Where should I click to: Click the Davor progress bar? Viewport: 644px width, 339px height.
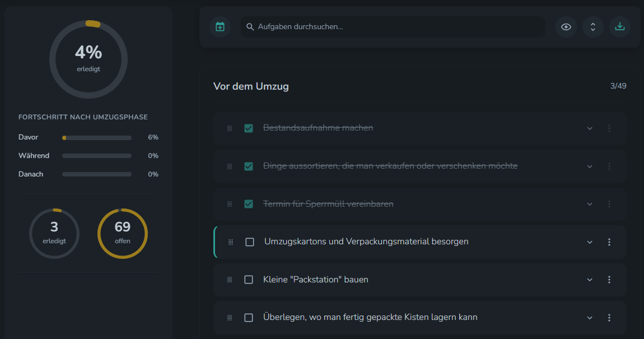97,138
